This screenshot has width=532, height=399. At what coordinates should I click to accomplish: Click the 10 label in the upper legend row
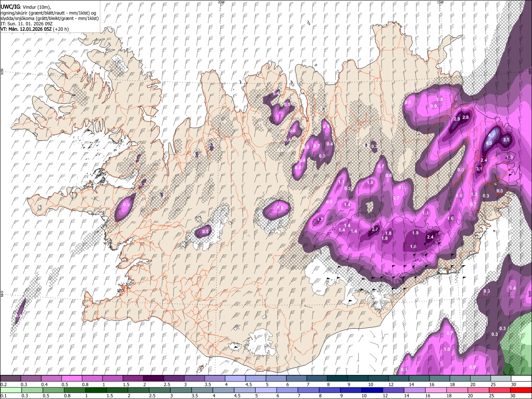(x=370, y=384)
